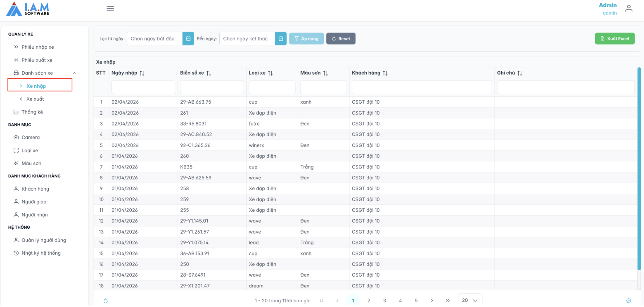Viewport: 644px width, 307px height.
Task: Toggle sort order on Khách hàng column
Action: point(385,73)
